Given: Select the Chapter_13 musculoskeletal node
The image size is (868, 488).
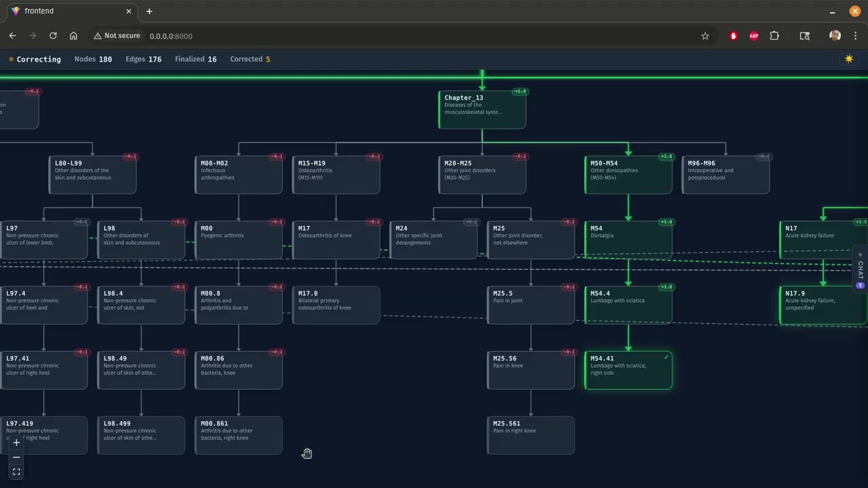Looking at the screenshot, I should click(x=482, y=110).
